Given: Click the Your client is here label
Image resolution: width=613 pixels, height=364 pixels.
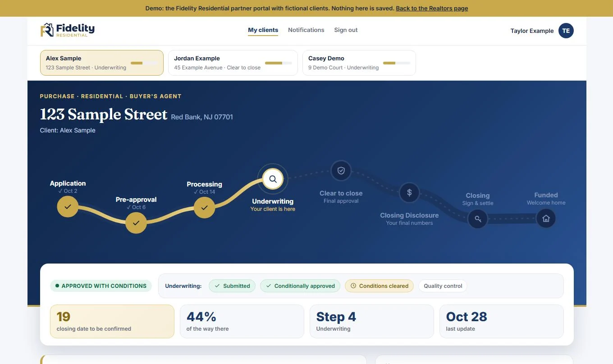Looking at the screenshot, I should point(273,209).
